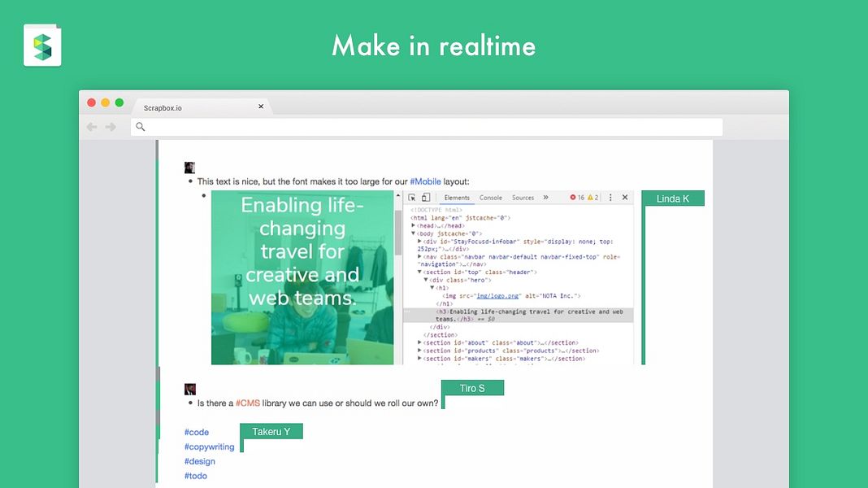Open the #copywriting hashtag link
Screen dimensions: 868x488
tap(209, 447)
